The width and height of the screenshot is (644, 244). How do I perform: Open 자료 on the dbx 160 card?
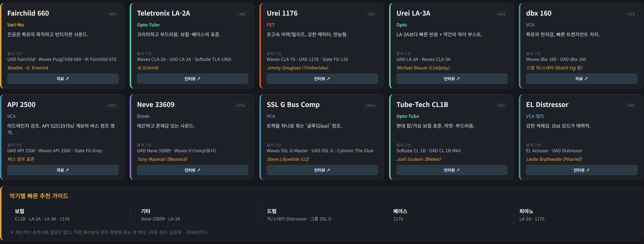point(582,79)
